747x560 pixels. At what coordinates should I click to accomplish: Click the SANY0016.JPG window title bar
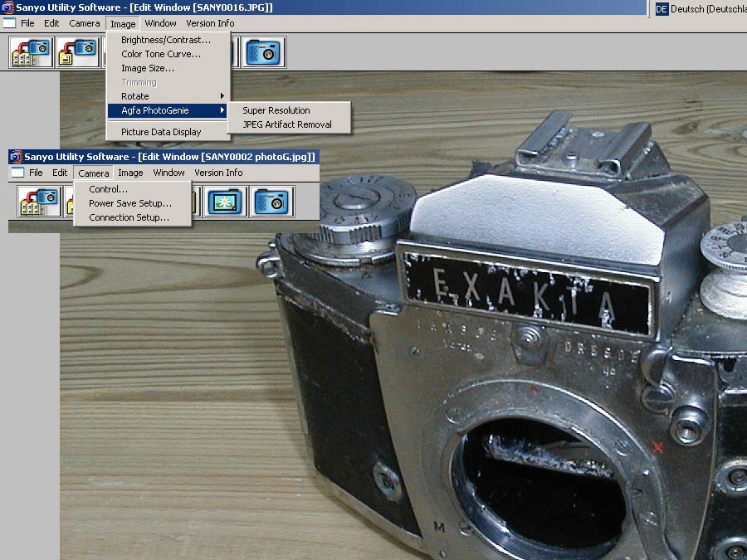tap(324, 7)
